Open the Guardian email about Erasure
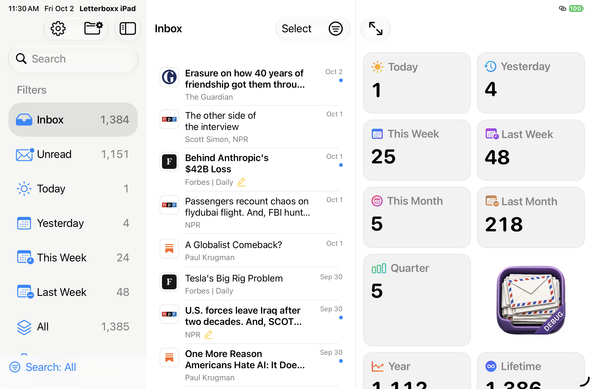Viewport: 592px width, 389px height. click(x=251, y=84)
